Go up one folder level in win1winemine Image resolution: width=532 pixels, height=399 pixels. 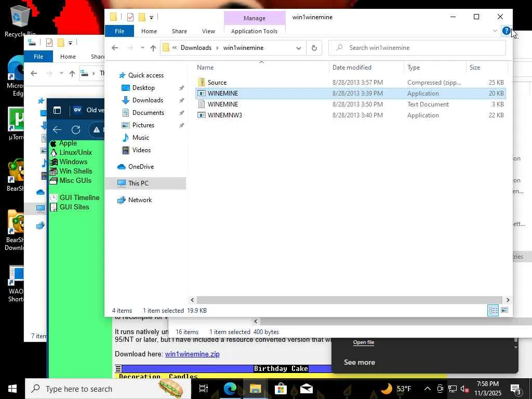[153, 48]
